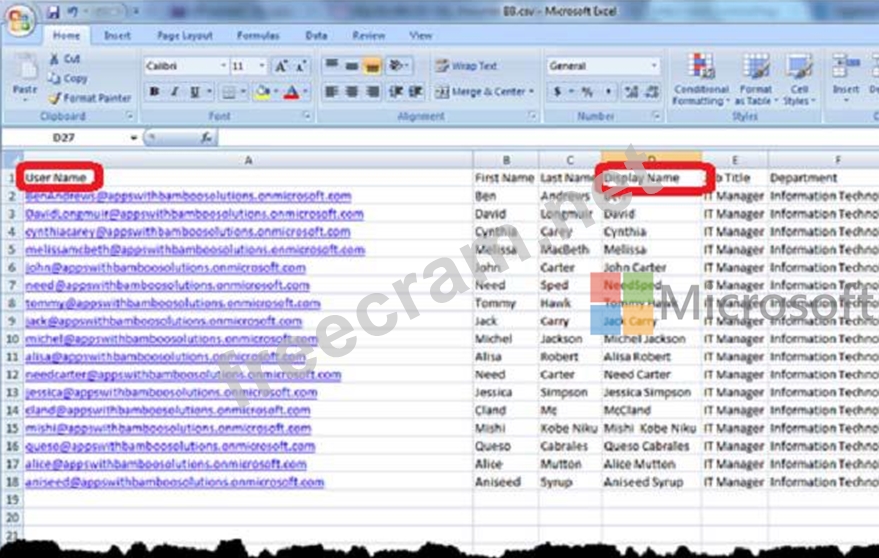This screenshot has height=558, width=879.
Task: Copy the selected cells
Action: pyautogui.click(x=68, y=78)
